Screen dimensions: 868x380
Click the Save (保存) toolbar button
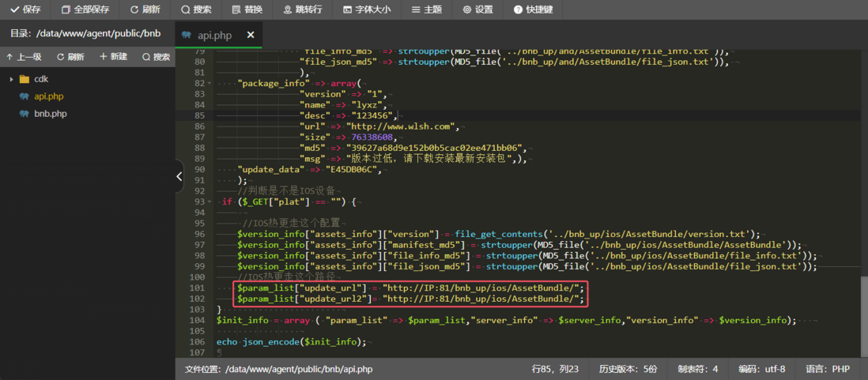tap(25, 9)
